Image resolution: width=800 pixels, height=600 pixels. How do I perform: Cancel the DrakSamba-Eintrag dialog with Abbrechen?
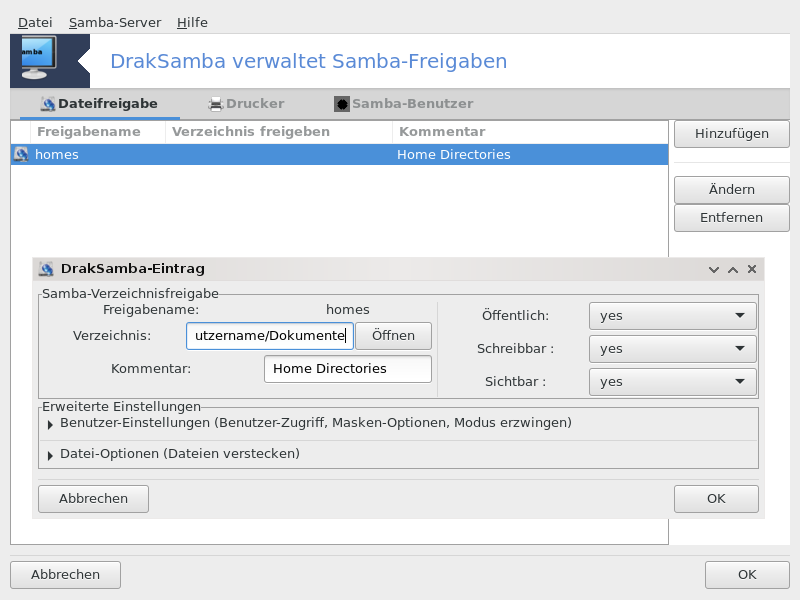click(x=93, y=498)
